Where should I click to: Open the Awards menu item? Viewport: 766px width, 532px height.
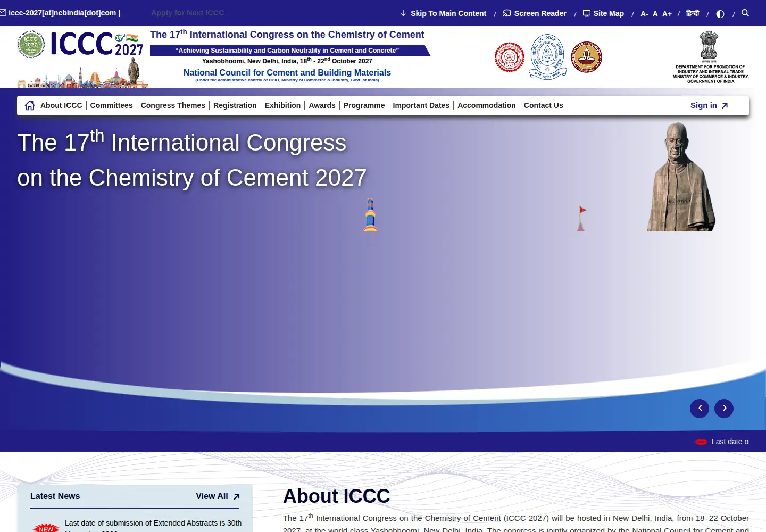click(322, 105)
